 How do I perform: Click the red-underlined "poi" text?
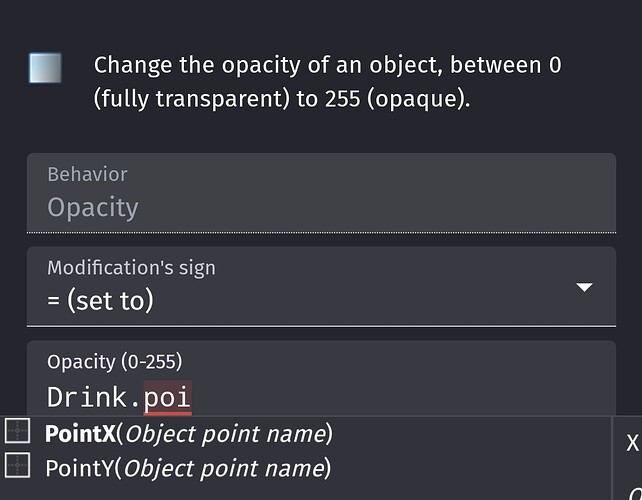[x=167, y=397]
